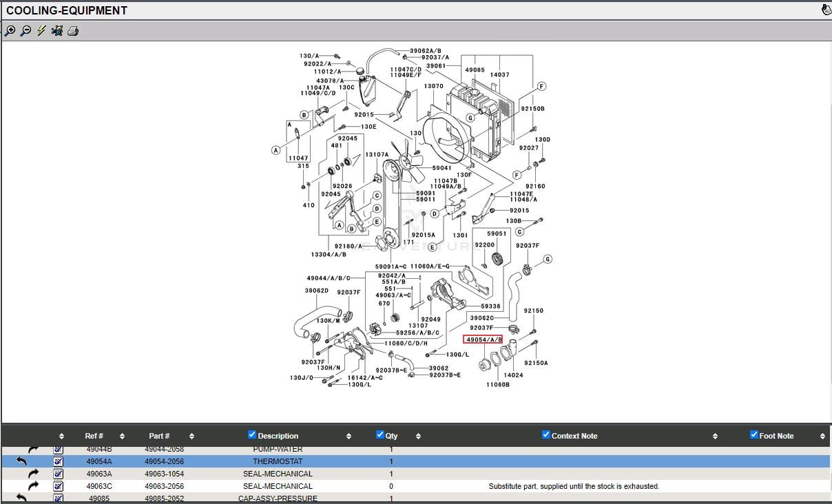Print the cooling equipment diagram
Image resolution: width=832 pixels, height=504 pixels.
pyautogui.click(x=73, y=31)
